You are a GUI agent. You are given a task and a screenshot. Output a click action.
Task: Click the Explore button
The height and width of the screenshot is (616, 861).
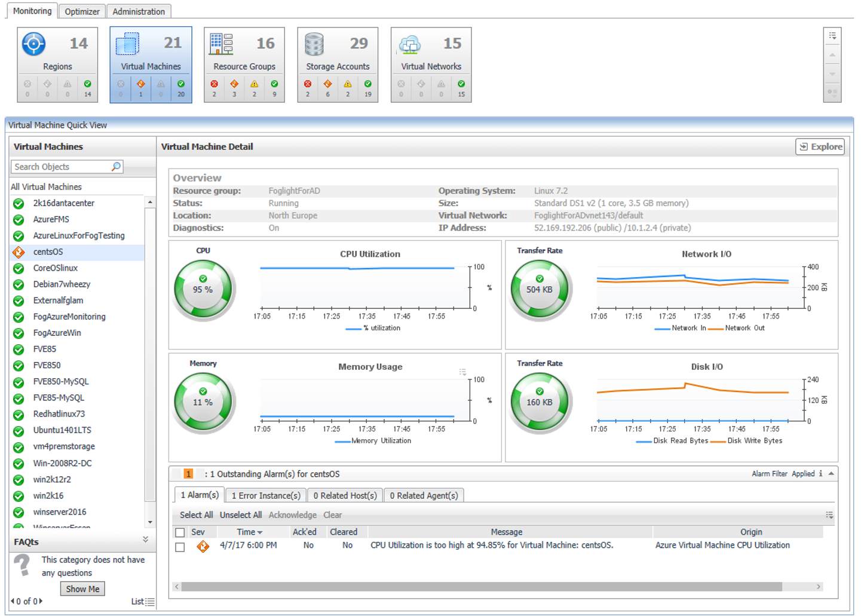point(820,146)
